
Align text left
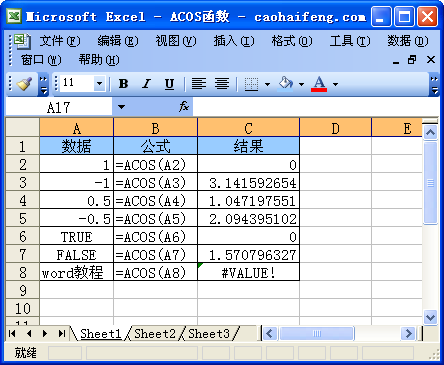point(199,84)
